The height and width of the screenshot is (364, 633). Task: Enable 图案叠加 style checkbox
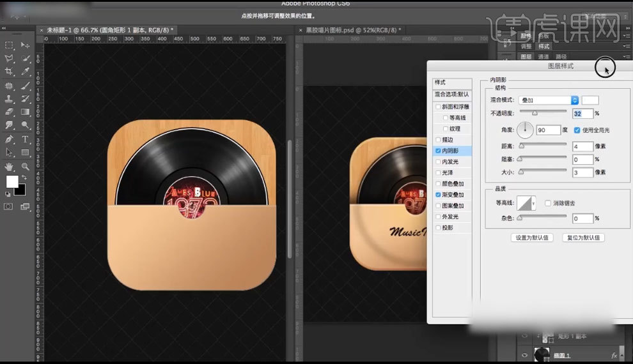(x=438, y=206)
